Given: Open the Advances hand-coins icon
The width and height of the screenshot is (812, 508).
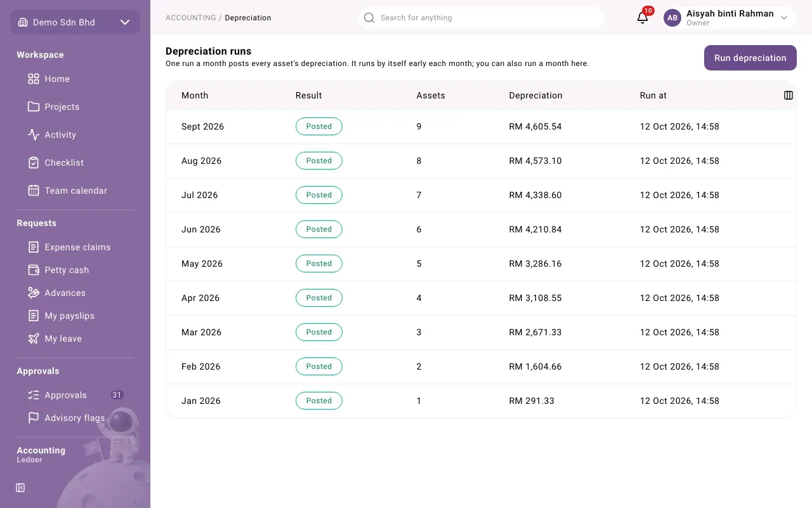Looking at the screenshot, I should [34, 293].
